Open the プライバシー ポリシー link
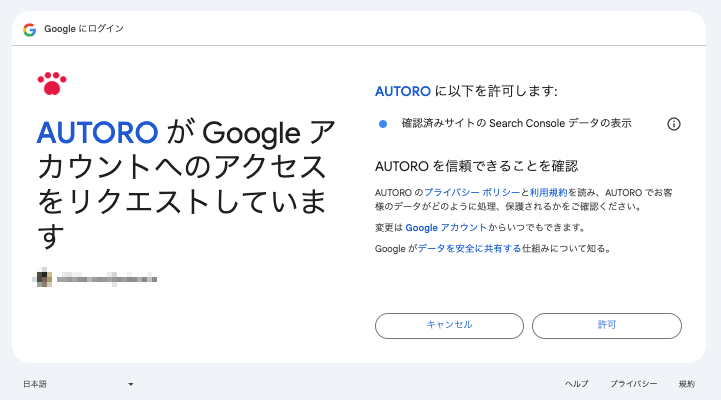Screen dimensions: 721x400 (472, 193)
